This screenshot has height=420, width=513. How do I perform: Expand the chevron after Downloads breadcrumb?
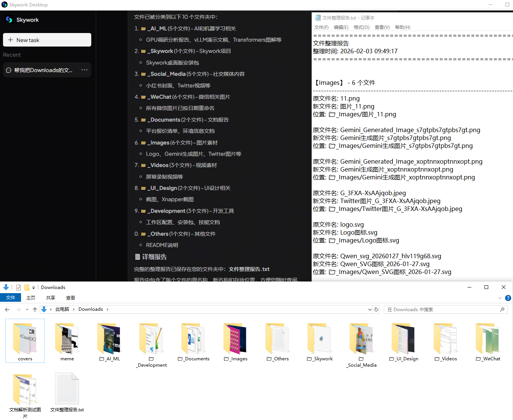click(107, 309)
